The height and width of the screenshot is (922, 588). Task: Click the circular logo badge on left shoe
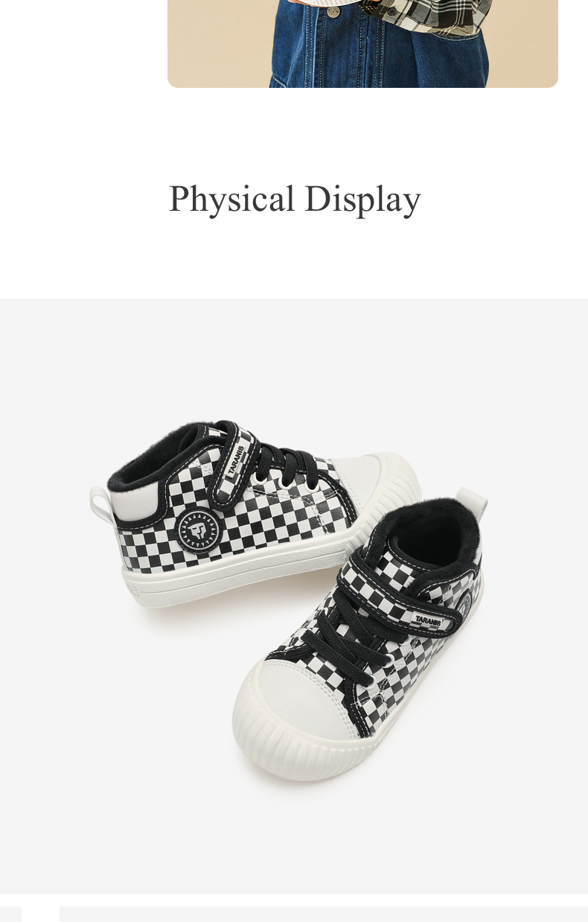(199, 531)
